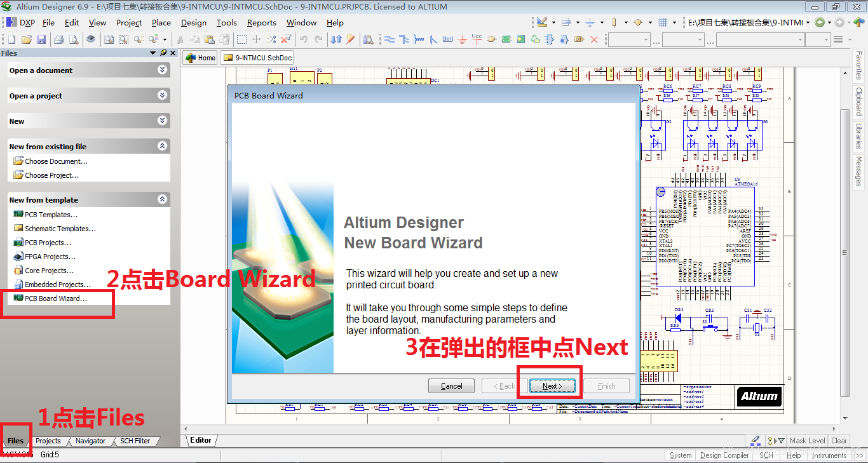Close the Files panel
The image size is (868, 463).
tap(173, 53)
